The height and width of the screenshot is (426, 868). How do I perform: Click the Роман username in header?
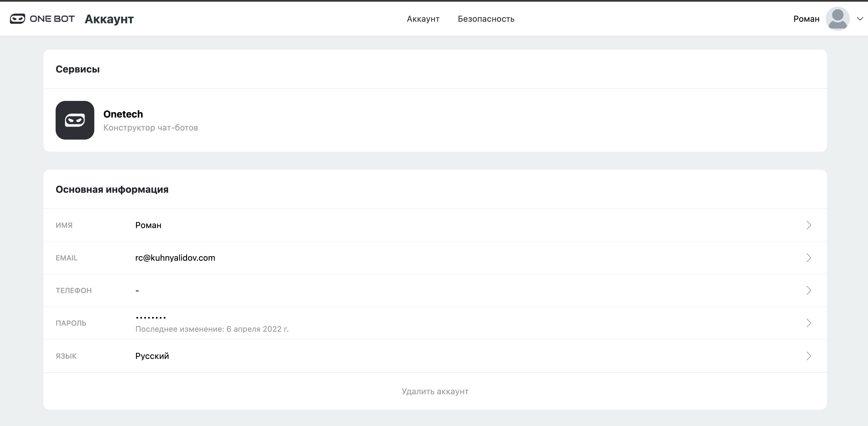(x=806, y=19)
